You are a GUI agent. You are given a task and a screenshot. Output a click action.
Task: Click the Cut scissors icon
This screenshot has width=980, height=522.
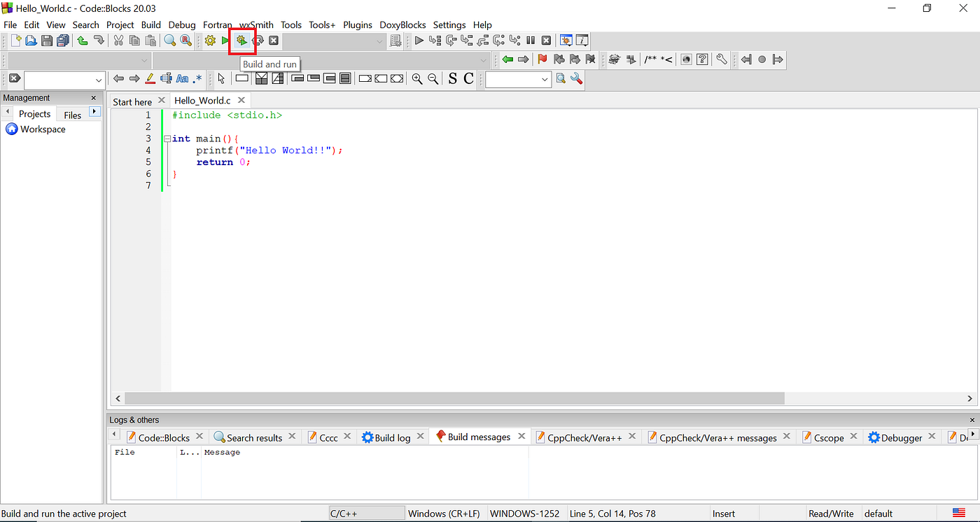pyautogui.click(x=118, y=41)
